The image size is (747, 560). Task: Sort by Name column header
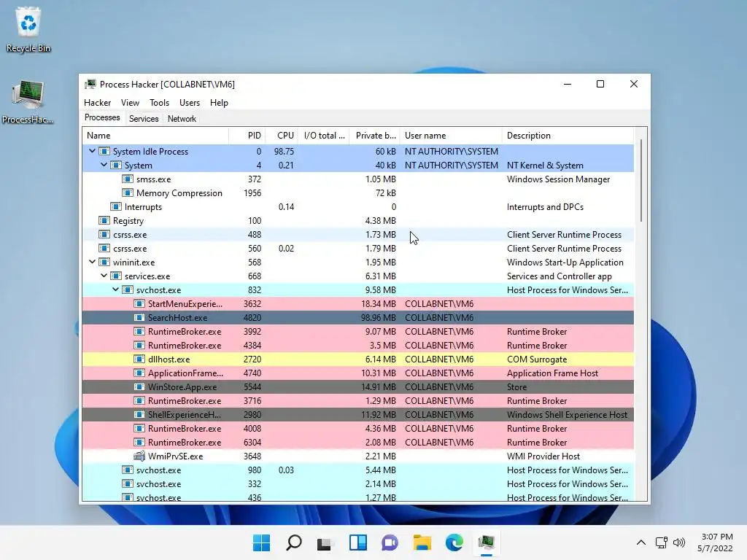coord(155,135)
